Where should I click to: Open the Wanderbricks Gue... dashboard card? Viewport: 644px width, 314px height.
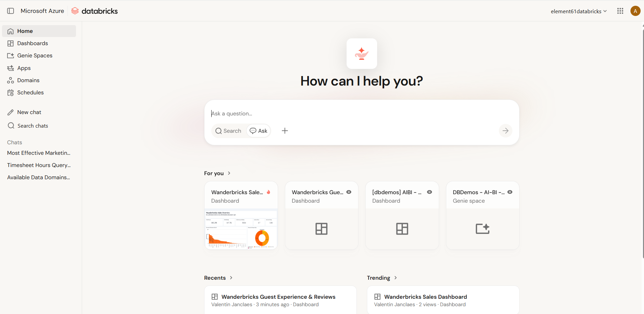pyautogui.click(x=321, y=216)
